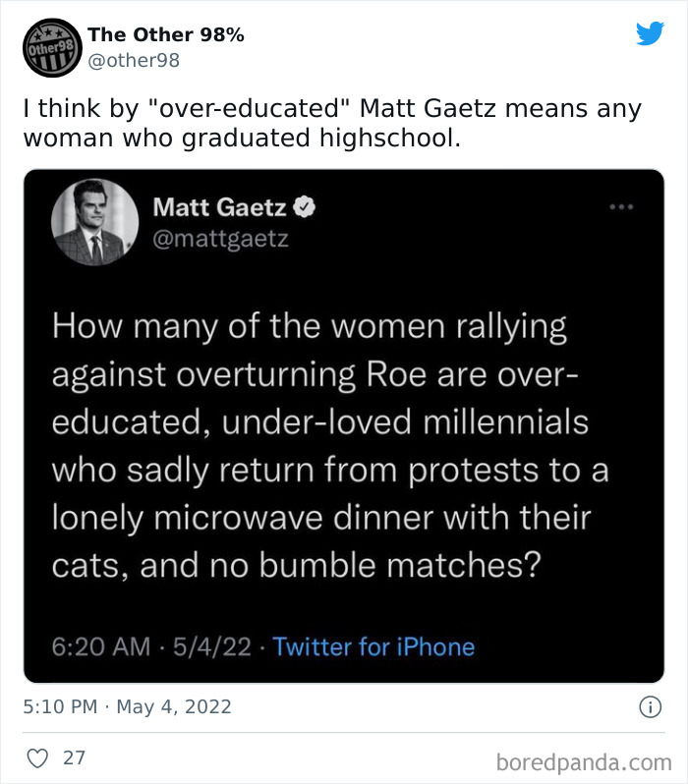Click the profile photo in the embedded tweet
This screenshot has height=784, width=688.
(x=95, y=222)
